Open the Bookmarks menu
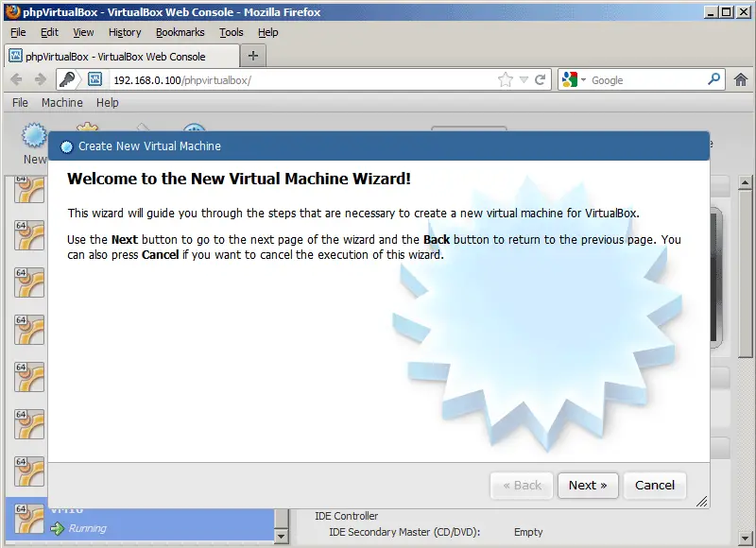This screenshot has width=756, height=548. (x=180, y=32)
